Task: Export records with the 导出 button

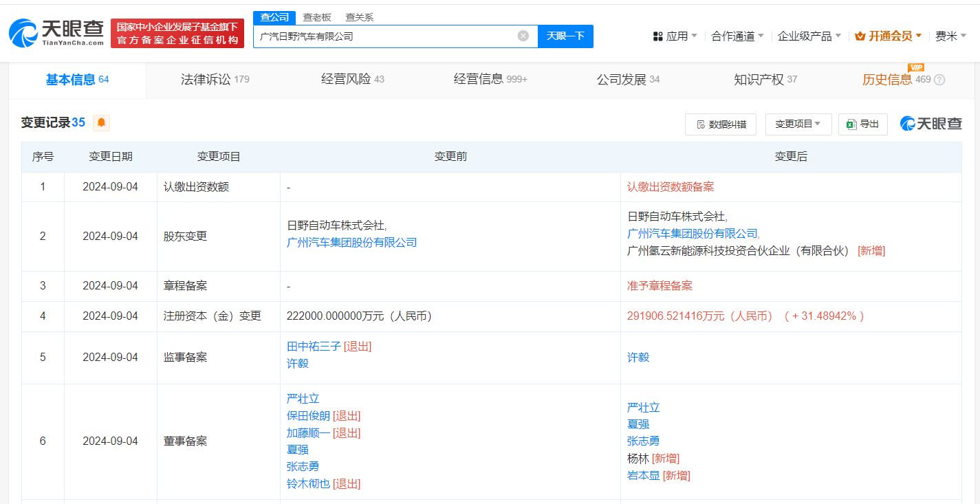Action: [x=862, y=124]
